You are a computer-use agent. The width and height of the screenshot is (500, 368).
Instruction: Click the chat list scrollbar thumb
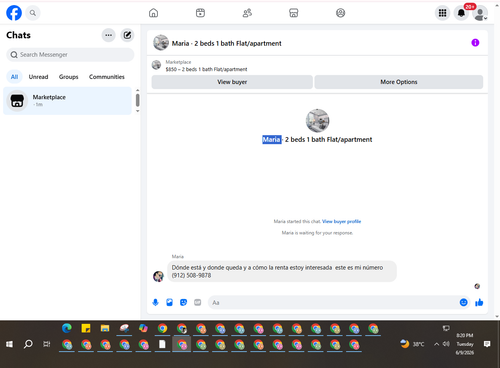(x=138, y=100)
